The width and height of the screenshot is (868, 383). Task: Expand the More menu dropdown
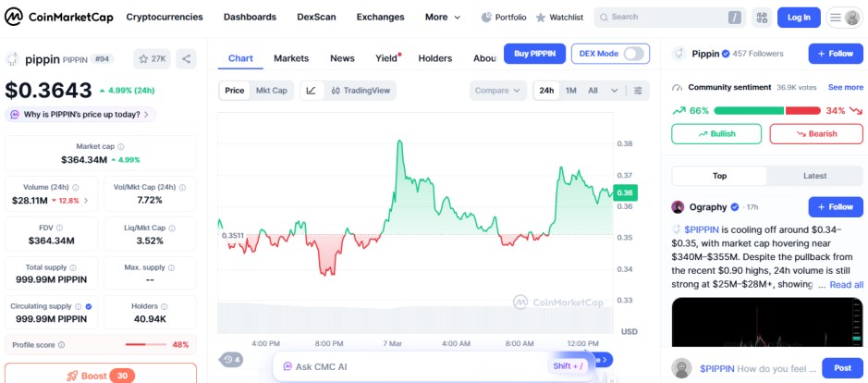click(442, 17)
